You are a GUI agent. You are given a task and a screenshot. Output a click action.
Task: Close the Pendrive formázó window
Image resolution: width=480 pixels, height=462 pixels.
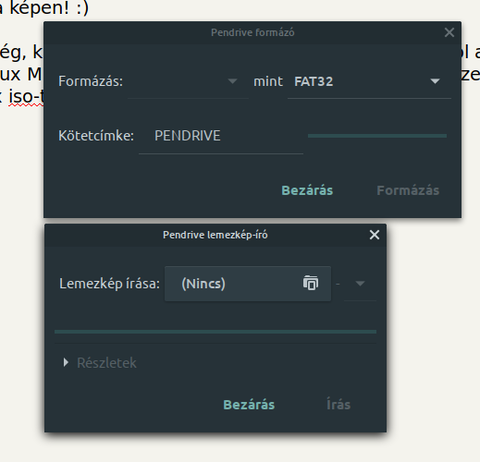click(449, 32)
